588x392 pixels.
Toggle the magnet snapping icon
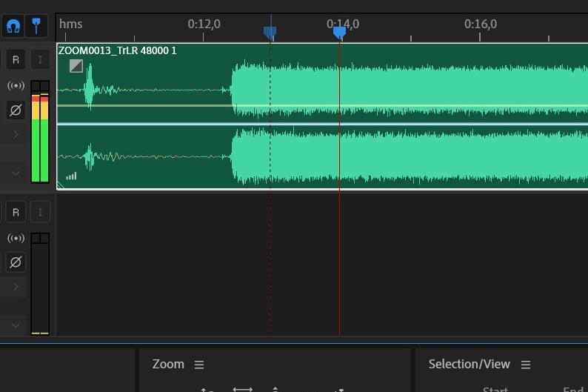coord(13,26)
